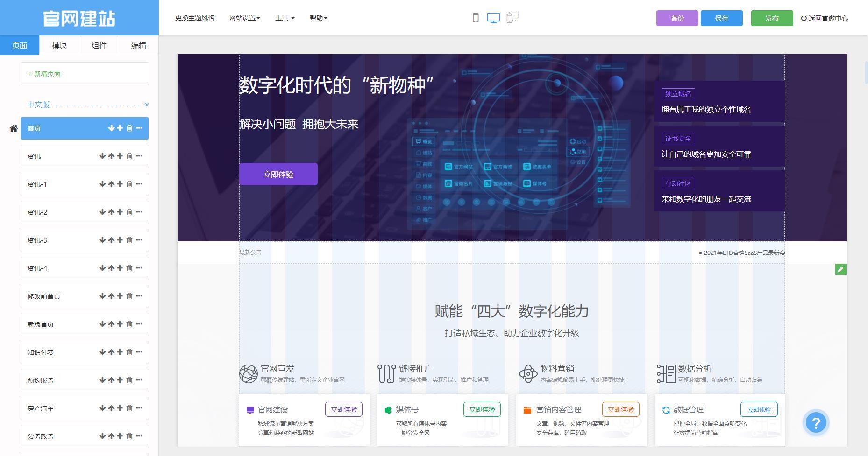Click 立即体验 on 营销内容管理 card
This screenshot has width=868, height=456.
point(621,409)
